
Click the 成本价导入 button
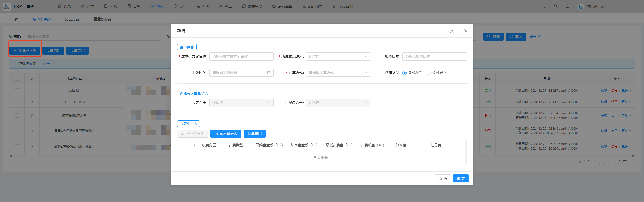point(226,134)
